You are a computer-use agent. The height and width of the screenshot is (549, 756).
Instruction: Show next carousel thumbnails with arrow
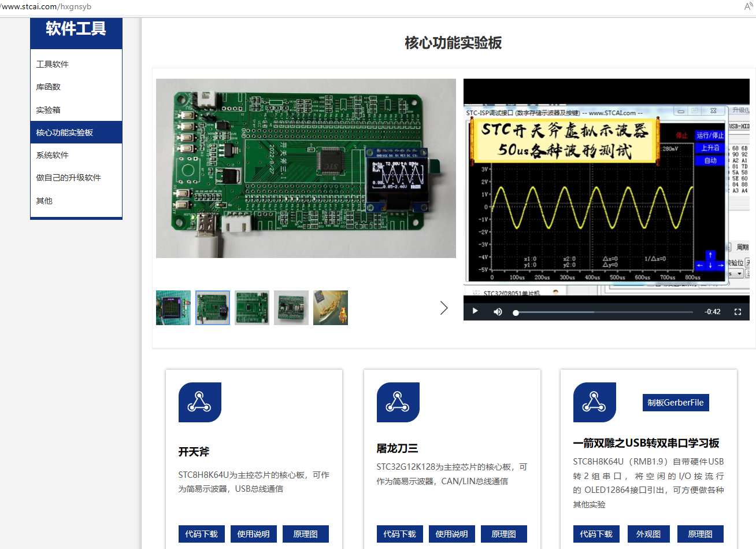click(444, 308)
